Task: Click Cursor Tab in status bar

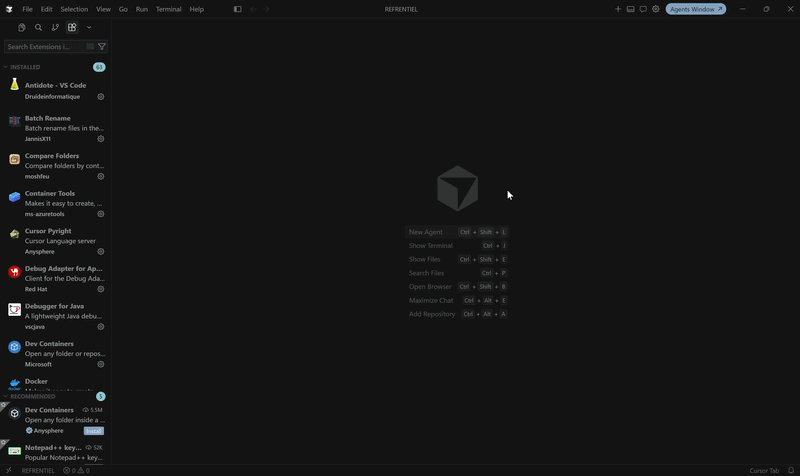Action: pyautogui.click(x=764, y=470)
